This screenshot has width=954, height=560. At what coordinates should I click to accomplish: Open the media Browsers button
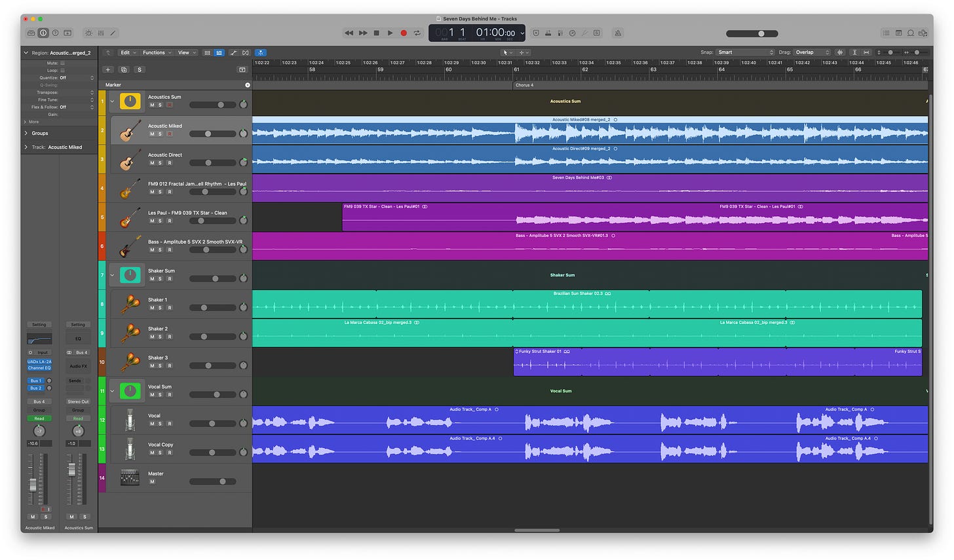pyautogui.click(x=924, y=33)
